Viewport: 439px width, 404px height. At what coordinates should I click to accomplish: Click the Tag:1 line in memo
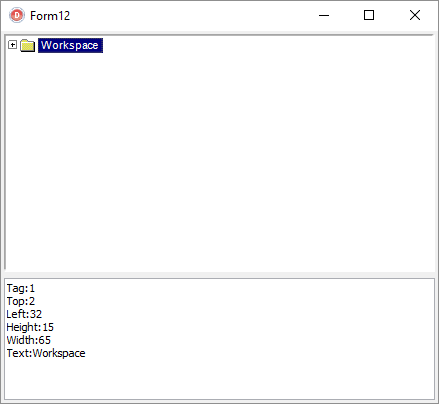[x=21, y=288]
